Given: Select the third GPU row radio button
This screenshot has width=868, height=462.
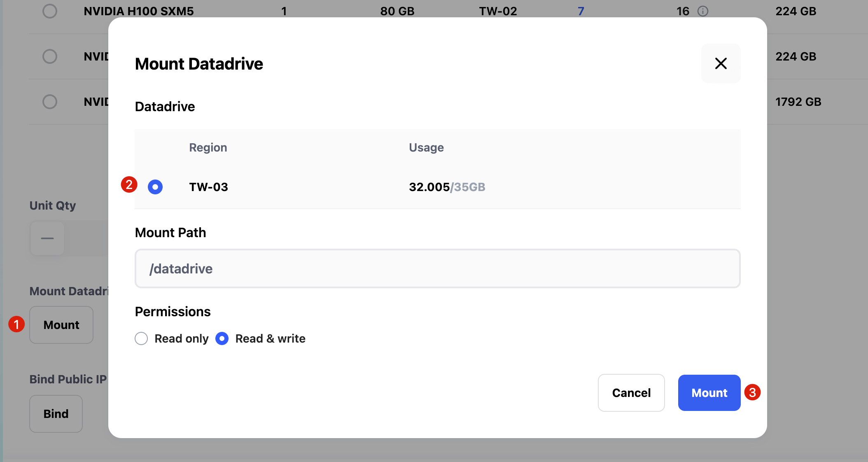Looking at the screenshot, I should click(x=50, y=102).
